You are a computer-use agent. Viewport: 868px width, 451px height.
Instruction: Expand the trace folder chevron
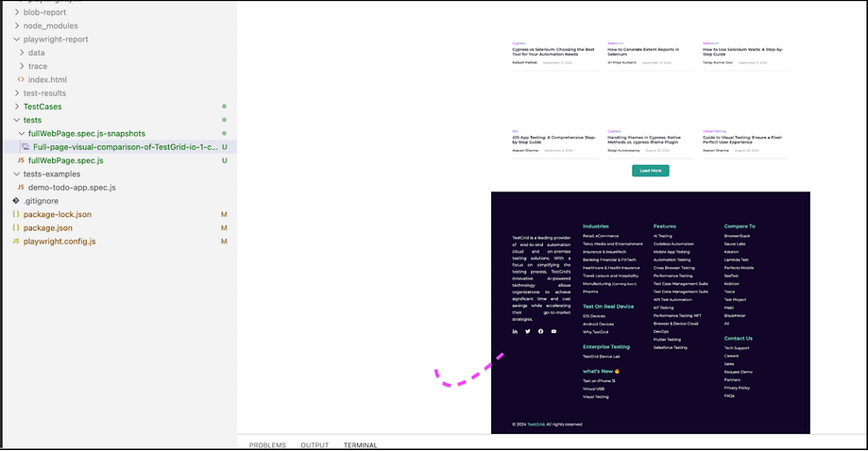(22, 66)
